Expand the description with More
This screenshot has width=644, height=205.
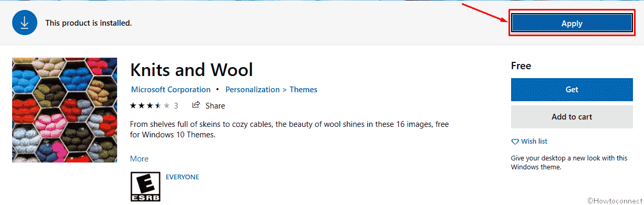pyautogui.click(x=139, y=158)
